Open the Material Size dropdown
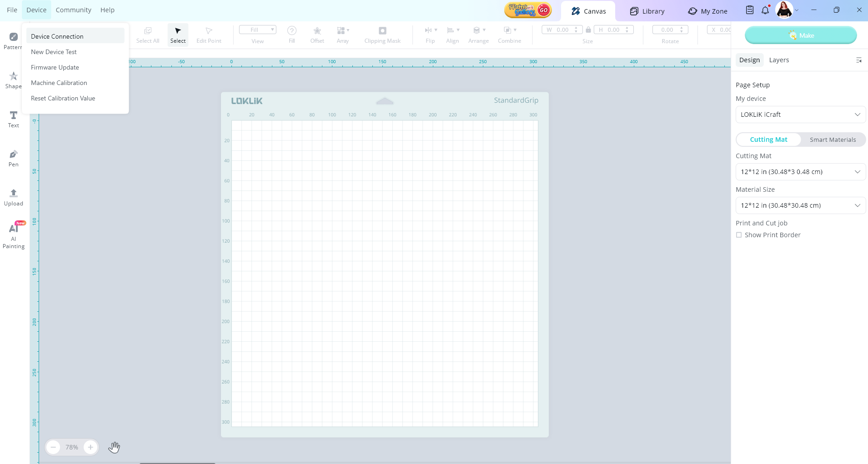This screenshot has height=464, width=868. (x=800, y=205)
